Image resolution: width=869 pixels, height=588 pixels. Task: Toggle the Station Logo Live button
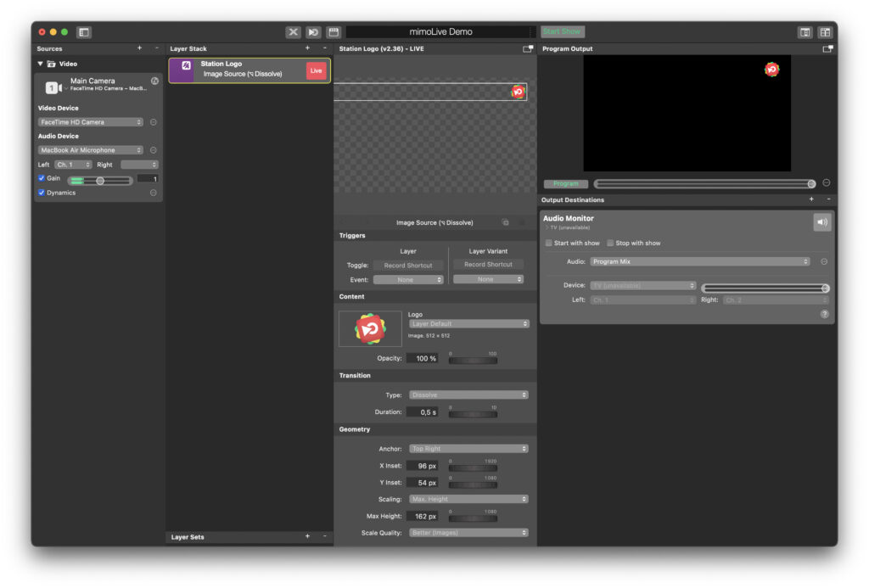(316, 71)
